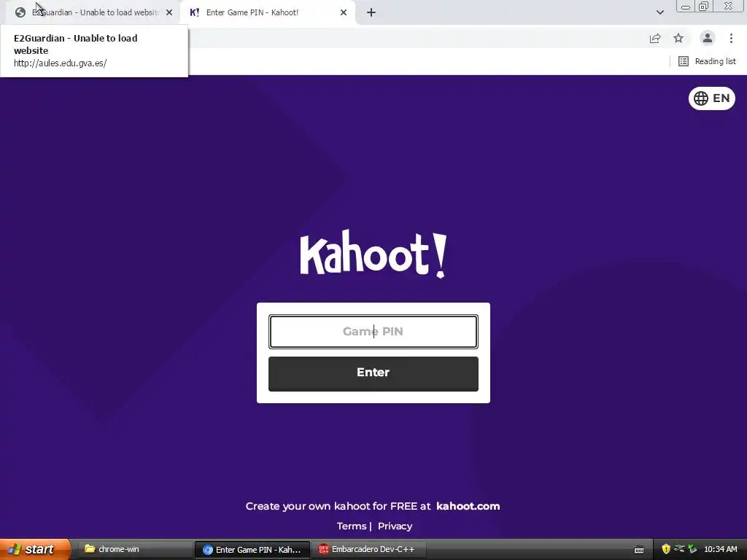Open the tab search chevron
The width and height of the screenshot is (747, 560).
[659, 12]
